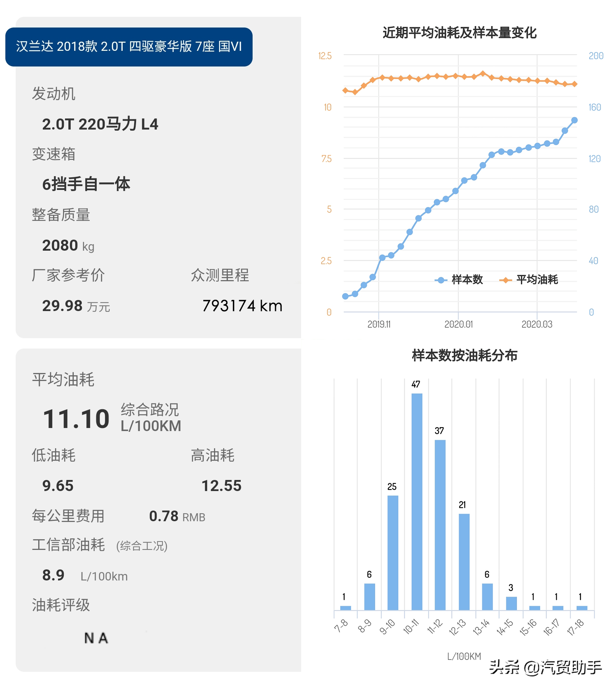Click the bar above the 17-18 category
The image size is (616, 689).
582,608
